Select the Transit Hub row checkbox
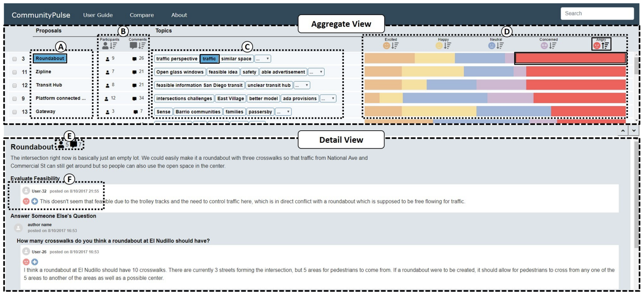This screenshot has width=644, height=295. tap(15, 85)
